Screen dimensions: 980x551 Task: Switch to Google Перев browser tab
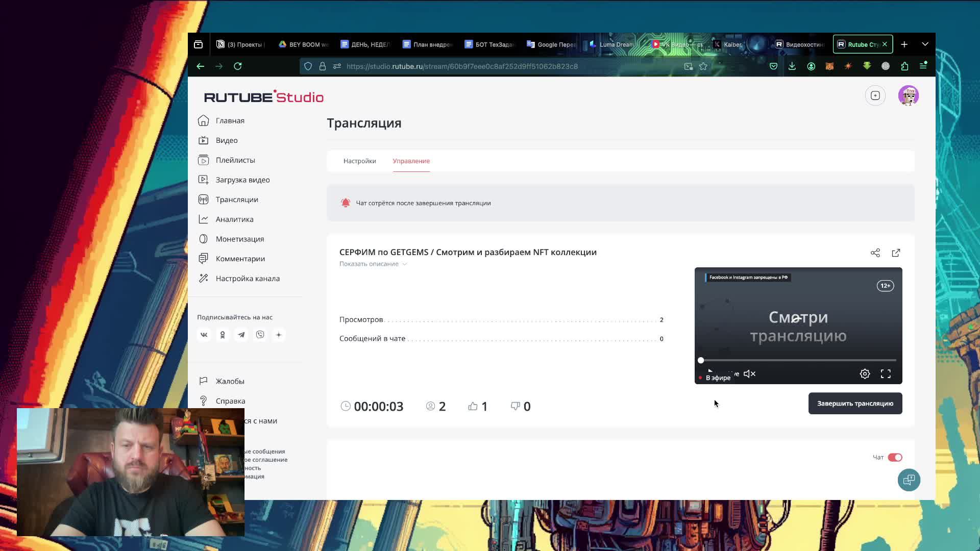pos(551,44)
